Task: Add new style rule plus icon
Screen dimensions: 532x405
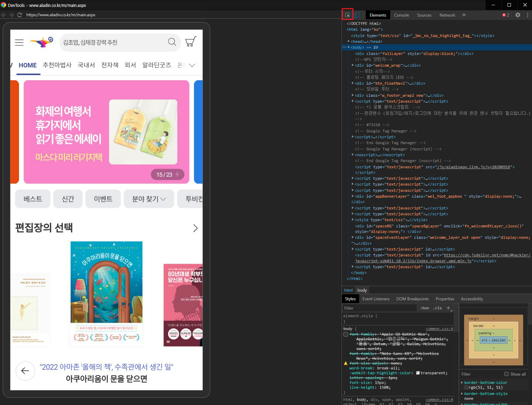Action: pyautogui.click(x=448, y=308)
